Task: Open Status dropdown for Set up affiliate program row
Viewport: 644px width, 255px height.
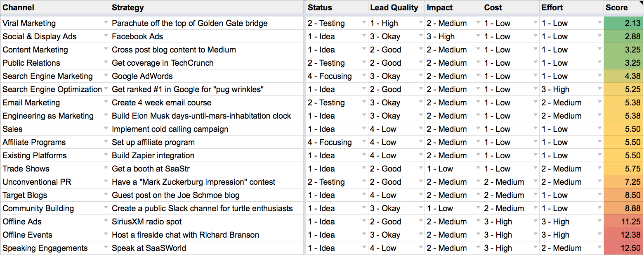Action: 364,142
